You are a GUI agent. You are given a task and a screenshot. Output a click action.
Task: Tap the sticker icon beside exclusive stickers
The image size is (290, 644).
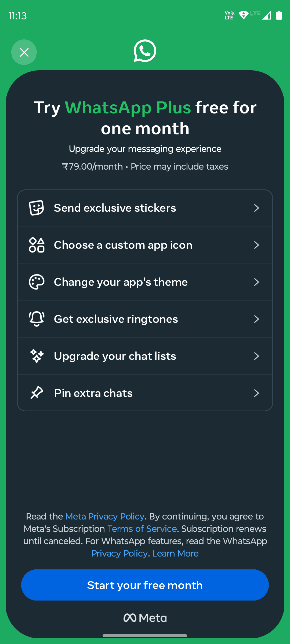(x=37, y=208)
